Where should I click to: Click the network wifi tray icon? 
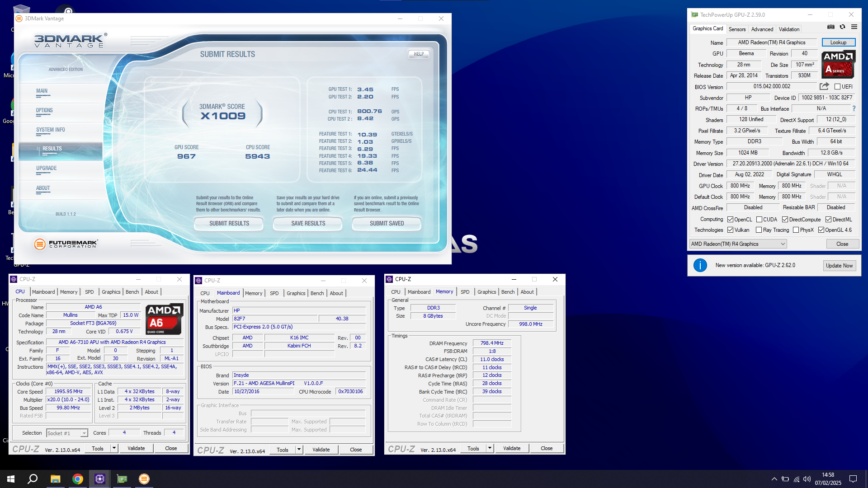point(796,479)
